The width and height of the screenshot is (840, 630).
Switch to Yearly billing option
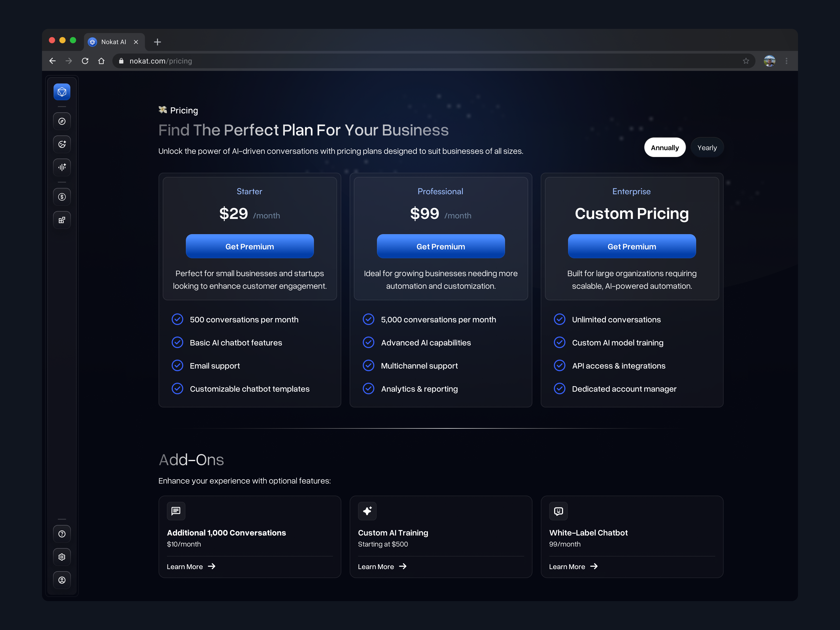707,148
